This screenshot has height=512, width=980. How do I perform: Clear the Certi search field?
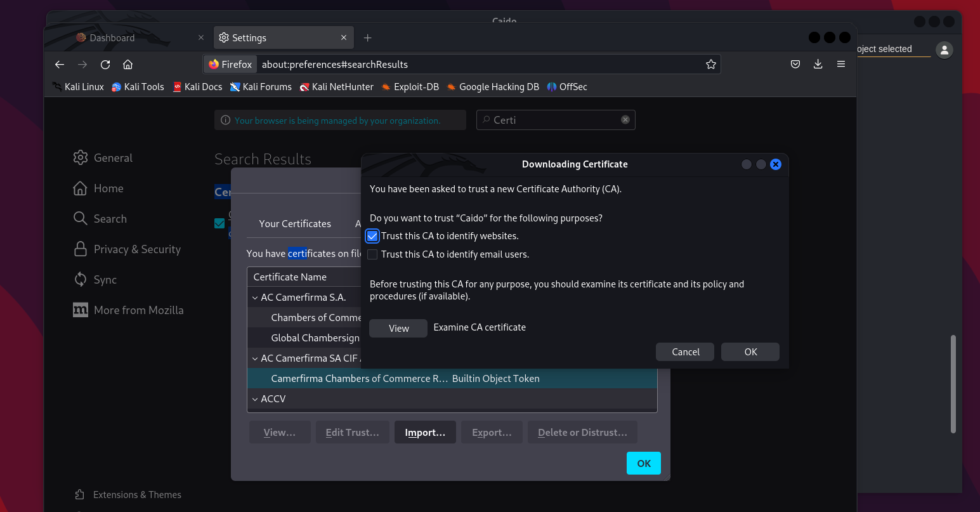(x=625, y=120)
